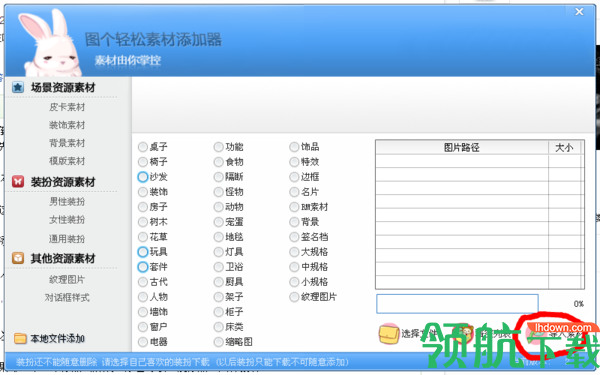Select the 装扮资源素材 section header
This screenshot has height=375, width=600.
(x=63, y=182)
